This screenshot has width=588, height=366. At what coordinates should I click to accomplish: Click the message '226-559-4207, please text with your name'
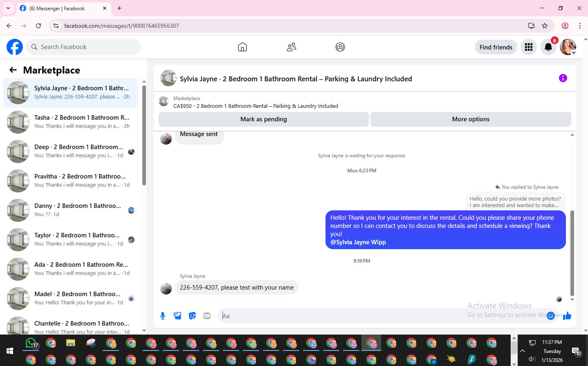click(237, 288)
